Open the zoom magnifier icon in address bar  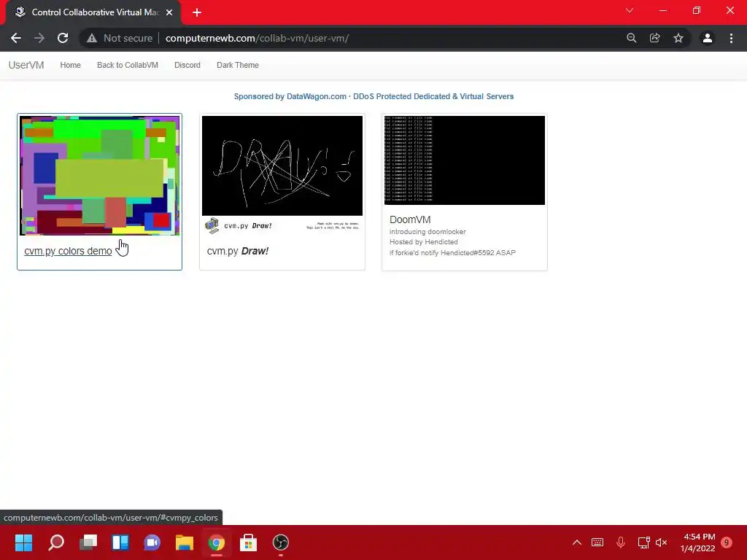[x=631, y=38]
